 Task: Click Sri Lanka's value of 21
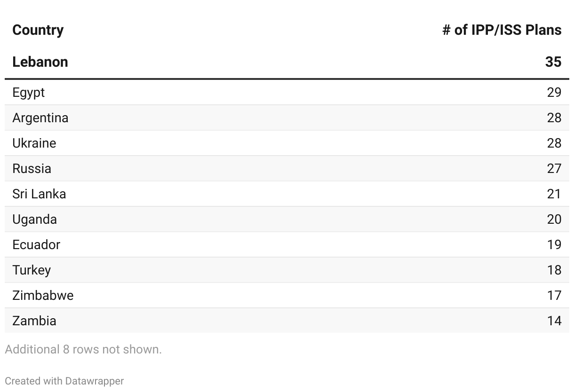click(x=554, y=194)
